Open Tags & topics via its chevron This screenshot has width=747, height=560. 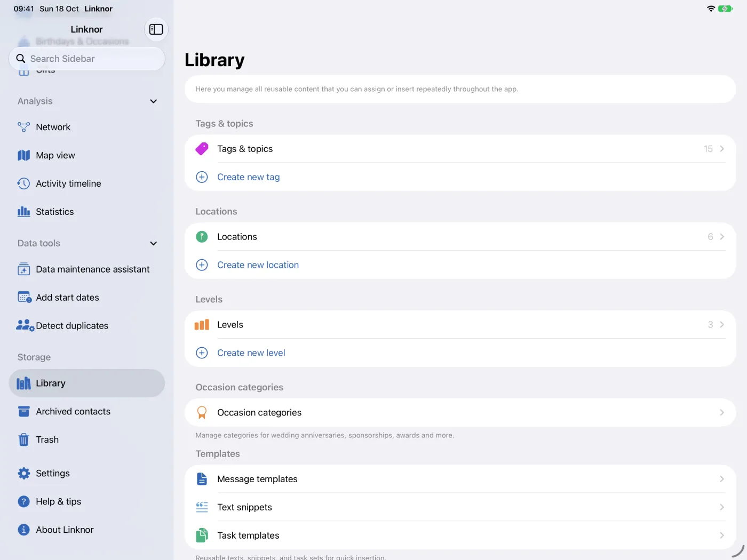click(722, 149)
